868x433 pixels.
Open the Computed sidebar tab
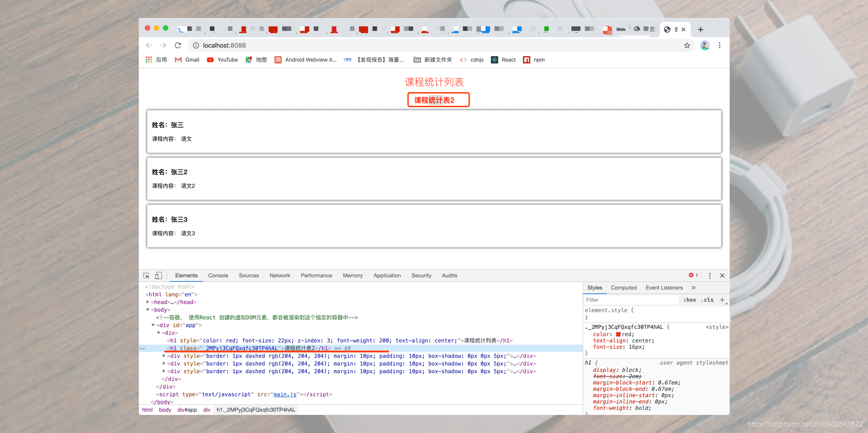click(623, 288)
